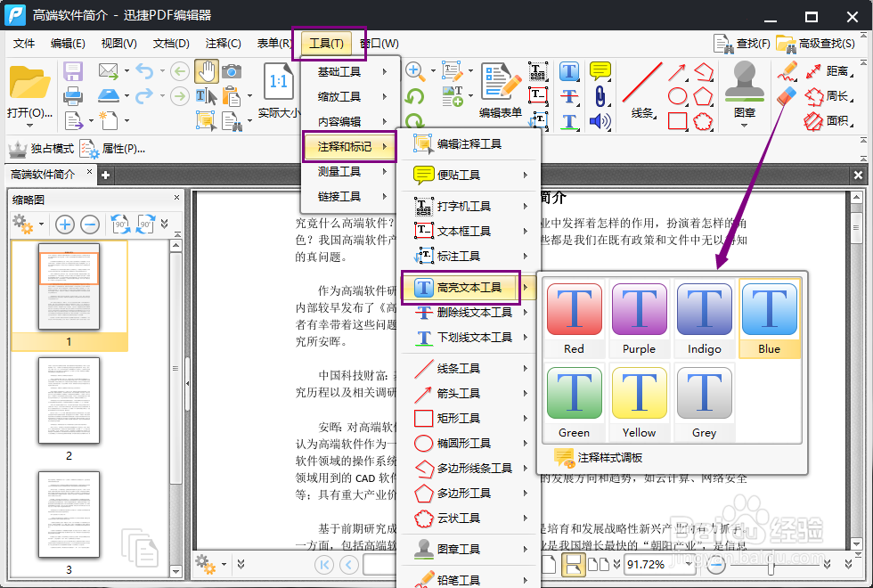
Task: Toggle two-page view in status bar
Action: pyautogui.click(x=600, y=564)
